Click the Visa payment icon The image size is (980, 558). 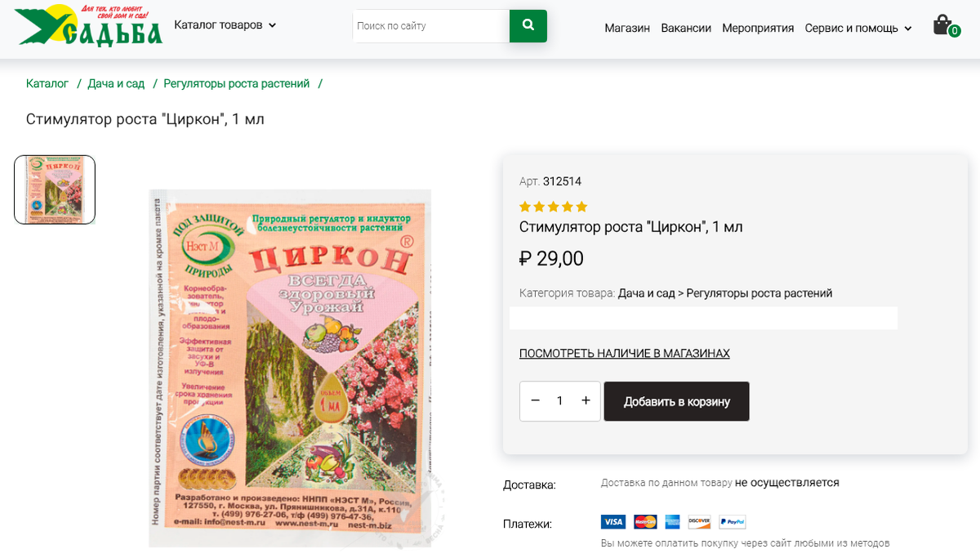pos(612,522)
